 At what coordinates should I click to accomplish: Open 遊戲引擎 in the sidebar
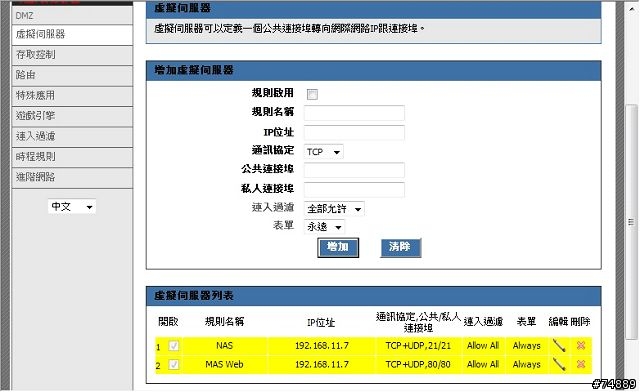(x=72, y=116)
